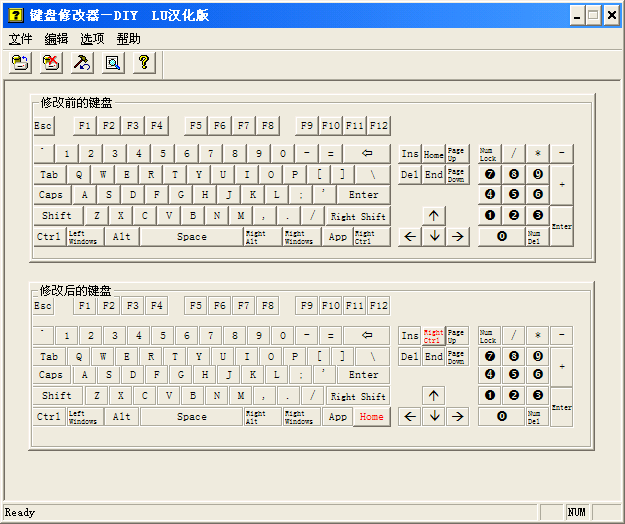Click the F12 key on the bottom keyboard

pyautogui.click(x=378, y=306)
